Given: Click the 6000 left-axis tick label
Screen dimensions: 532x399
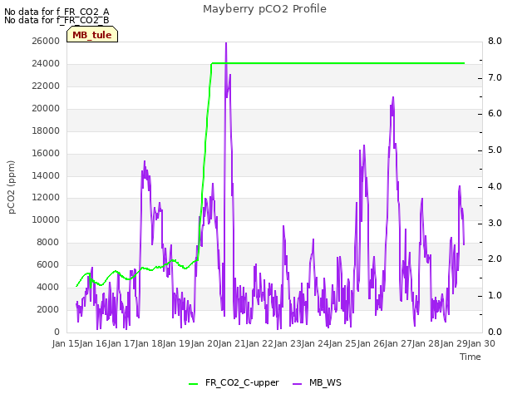Looking at the screenshot, I should click(x=48, y=264).
